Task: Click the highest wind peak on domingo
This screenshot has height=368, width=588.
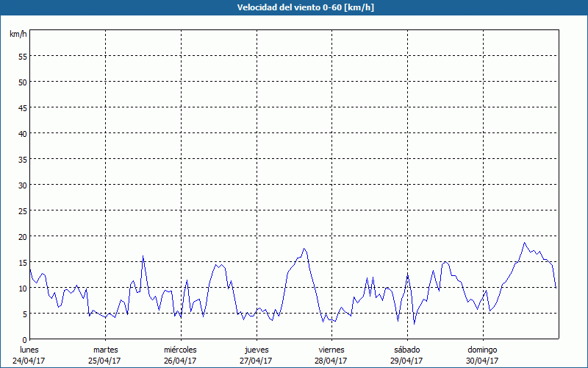Action: point(525,243)
